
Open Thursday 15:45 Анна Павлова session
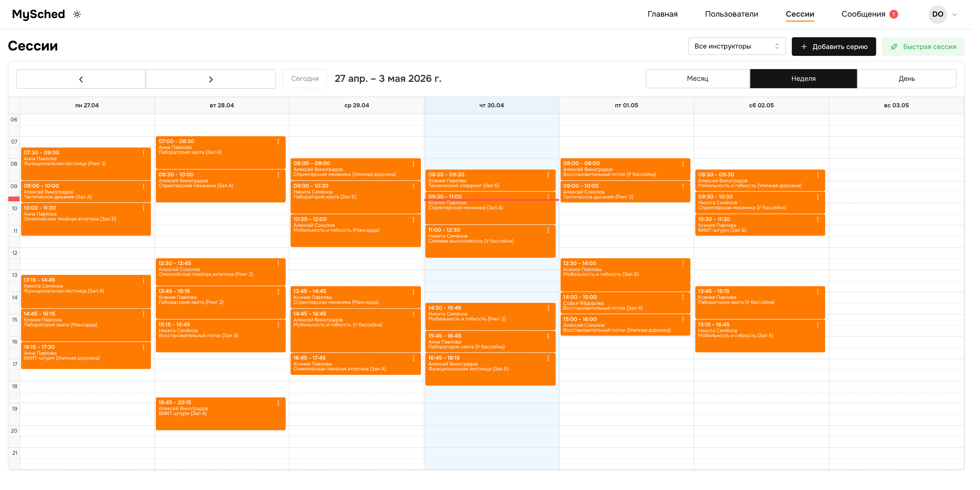point(490,342)
